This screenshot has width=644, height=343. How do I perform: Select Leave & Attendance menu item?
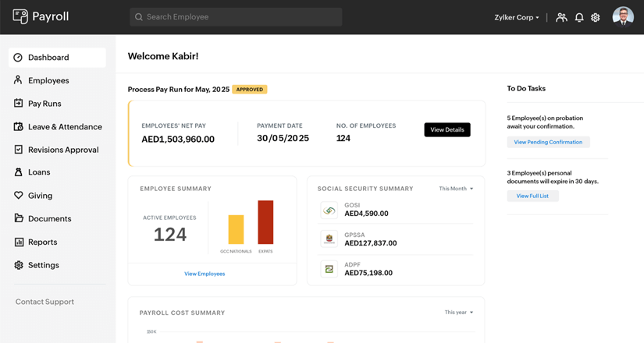(65, 126)
